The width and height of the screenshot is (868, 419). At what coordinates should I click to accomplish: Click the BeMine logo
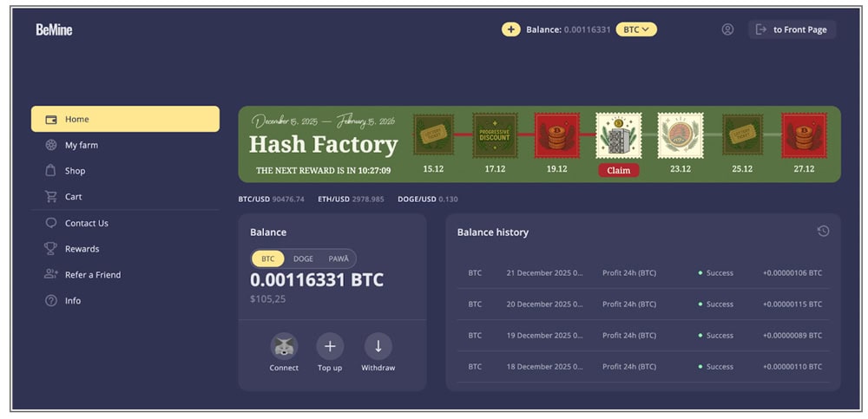(54, 29)
